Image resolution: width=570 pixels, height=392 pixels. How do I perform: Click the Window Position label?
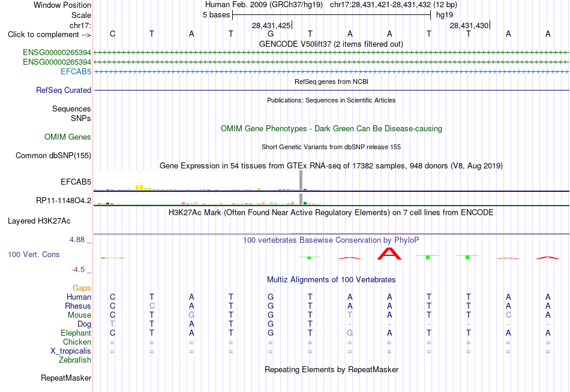pos(62,5)
